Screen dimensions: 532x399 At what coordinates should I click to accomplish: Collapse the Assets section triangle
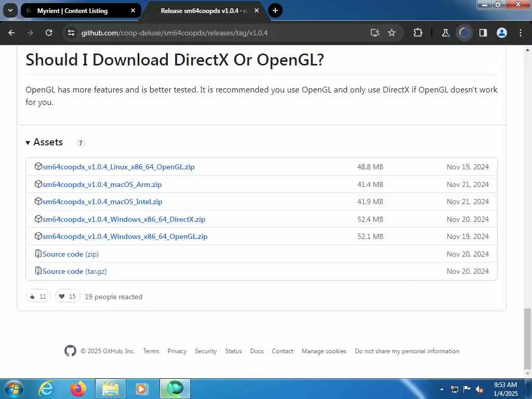pyautogui.click(x=28, y=143)
